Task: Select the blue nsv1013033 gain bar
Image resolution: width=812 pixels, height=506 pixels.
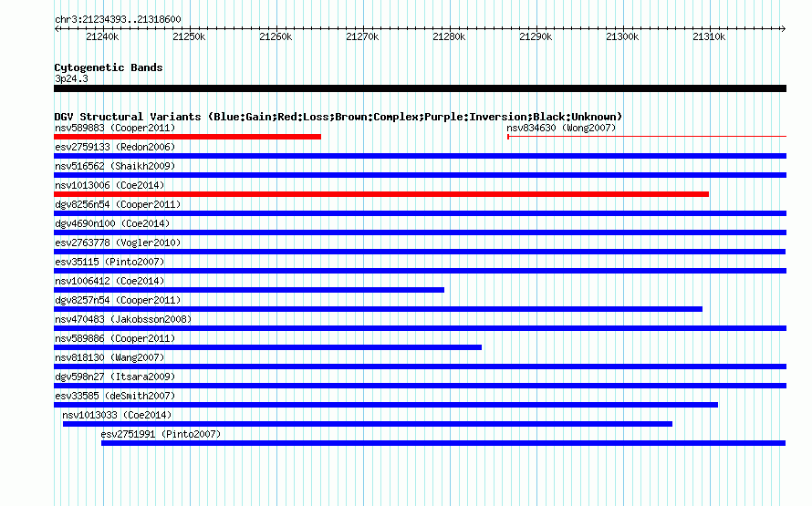Action: 368,424
